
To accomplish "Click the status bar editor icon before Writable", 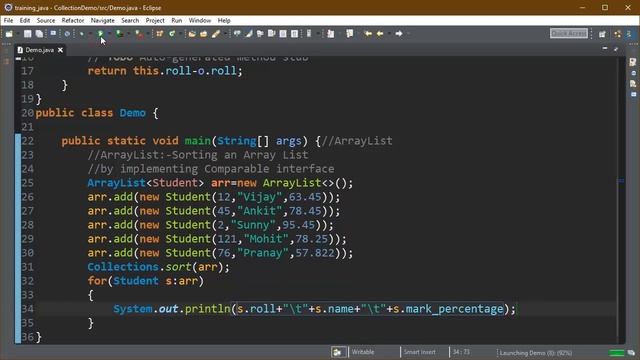I will pyautogui.click(x=338, y=352).
